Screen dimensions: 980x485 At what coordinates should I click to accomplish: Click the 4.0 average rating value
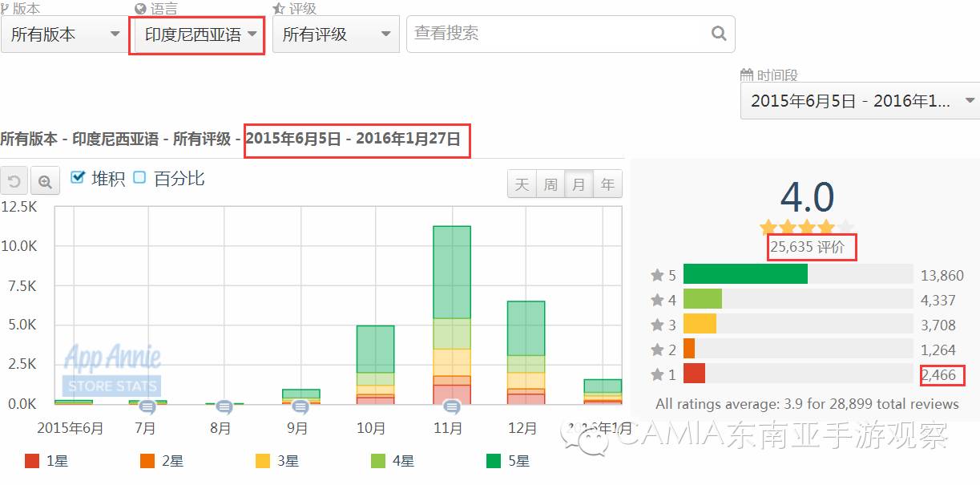pos(807,197)
